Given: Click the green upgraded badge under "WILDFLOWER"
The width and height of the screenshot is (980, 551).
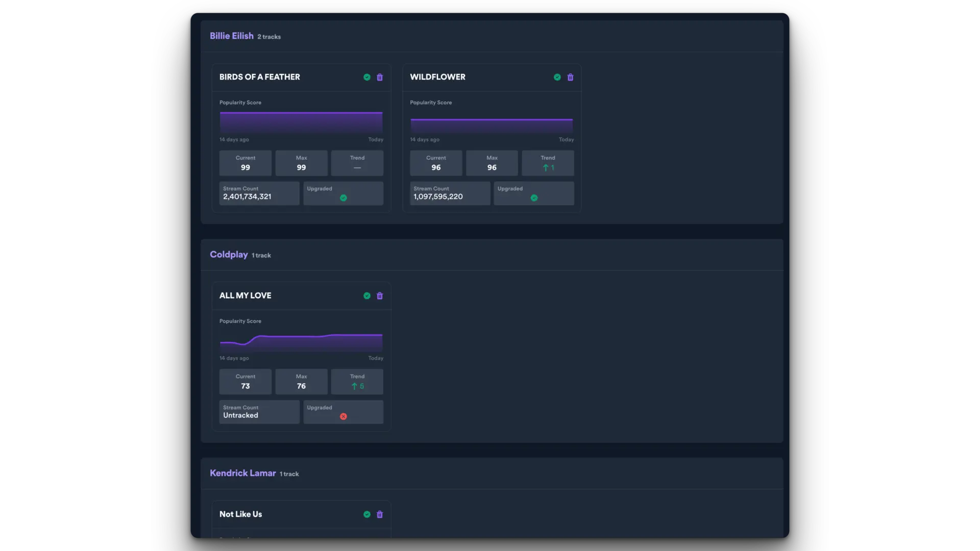Looking at the screenshot, I should coord(534,197).
